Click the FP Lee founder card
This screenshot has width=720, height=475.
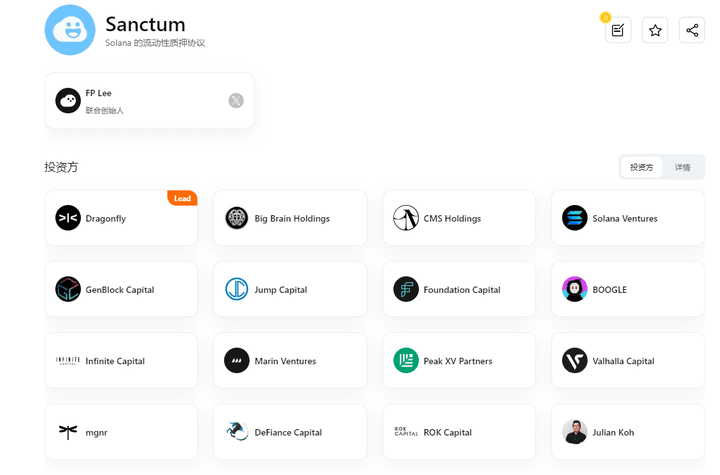[149, 100]
